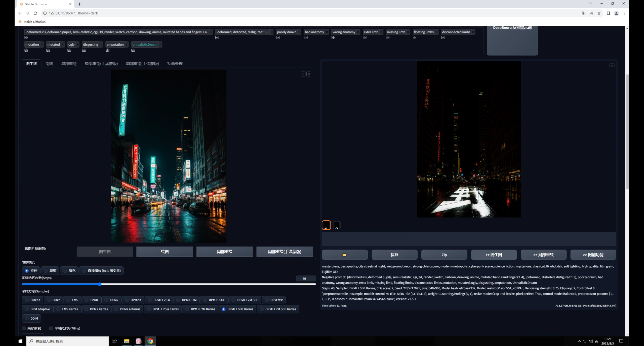Screen dimensions: 644x346
Task: Select the second output thumbnail
Action: (337, 225)
